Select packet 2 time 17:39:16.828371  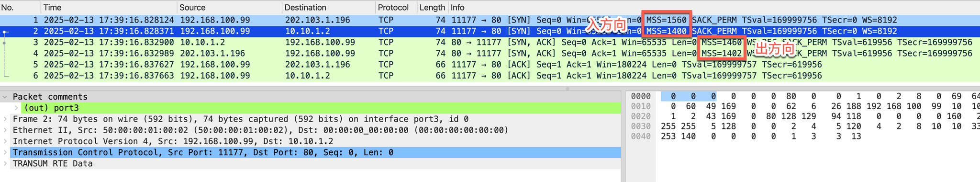coord(109,31)
